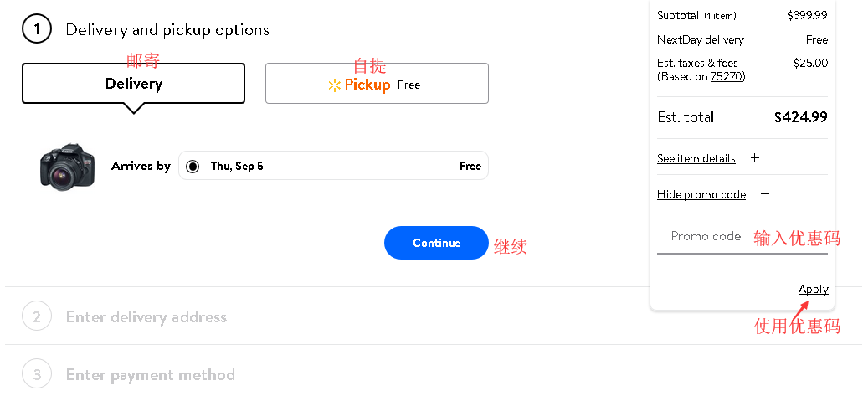This screenshot has width=868, height=396.
Task: Expand See item details
Action: pyautogui.click(x=696, y=158)
